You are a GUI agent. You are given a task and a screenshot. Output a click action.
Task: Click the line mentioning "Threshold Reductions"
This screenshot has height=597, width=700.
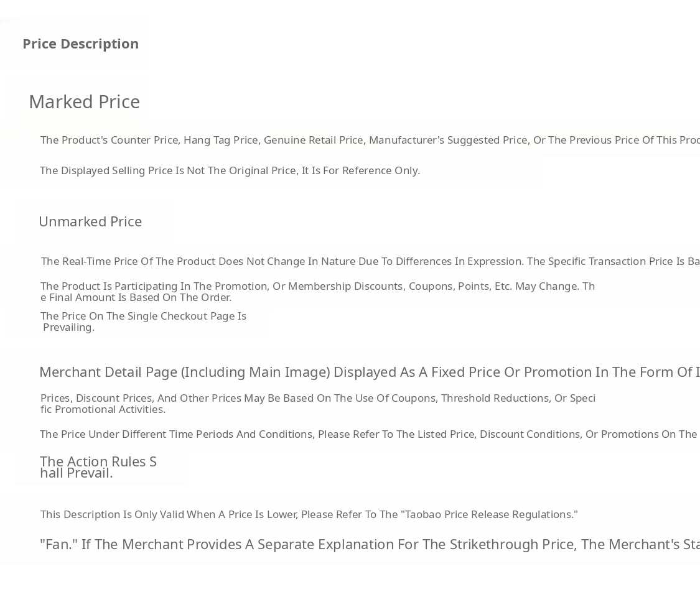pyautogui.click(x=317, y=398)
